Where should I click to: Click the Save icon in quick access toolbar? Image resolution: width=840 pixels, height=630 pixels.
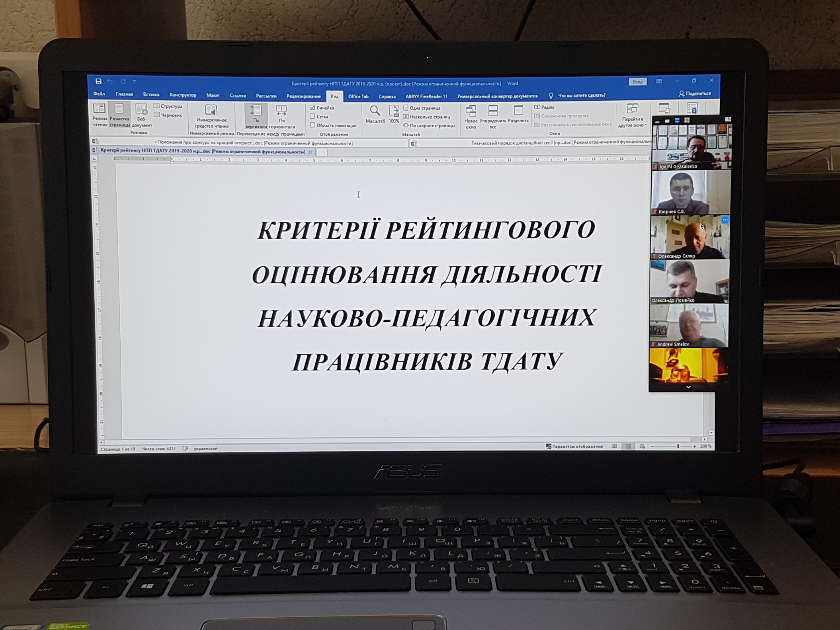pos(98,82)
